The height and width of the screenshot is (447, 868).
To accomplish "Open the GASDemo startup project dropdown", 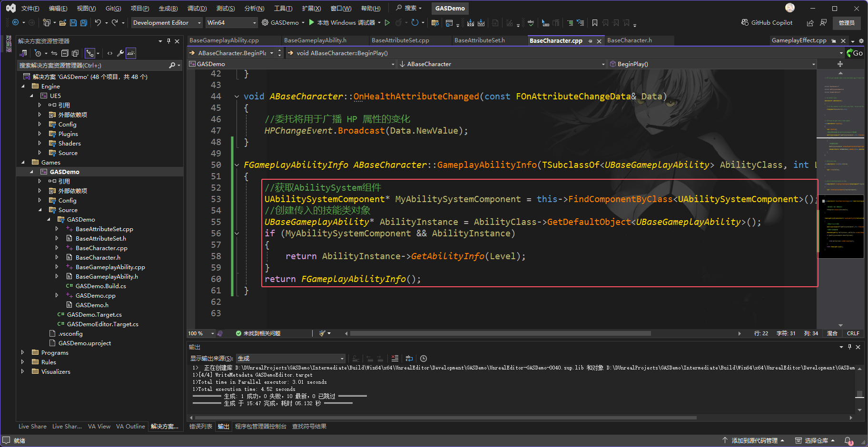I will point(284,22).
